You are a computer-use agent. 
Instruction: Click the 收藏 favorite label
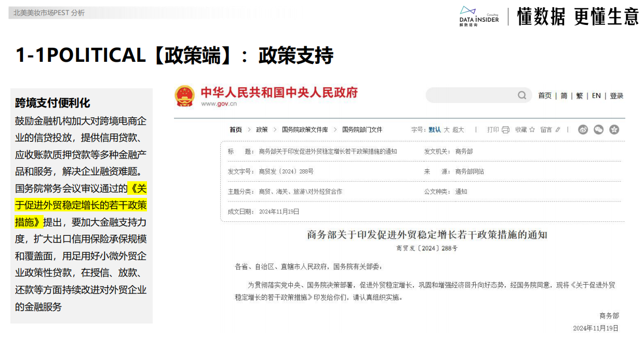[x=521, y=130]
